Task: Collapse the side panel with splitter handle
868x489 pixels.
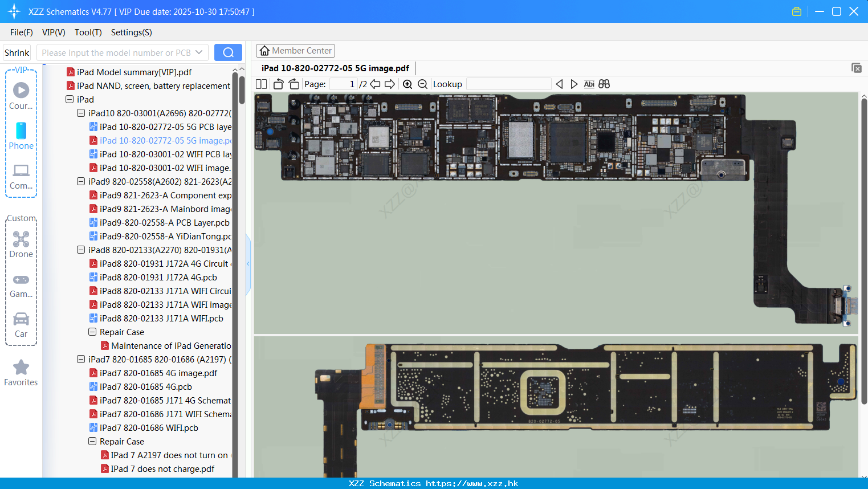Action: [x=248, y=264]
